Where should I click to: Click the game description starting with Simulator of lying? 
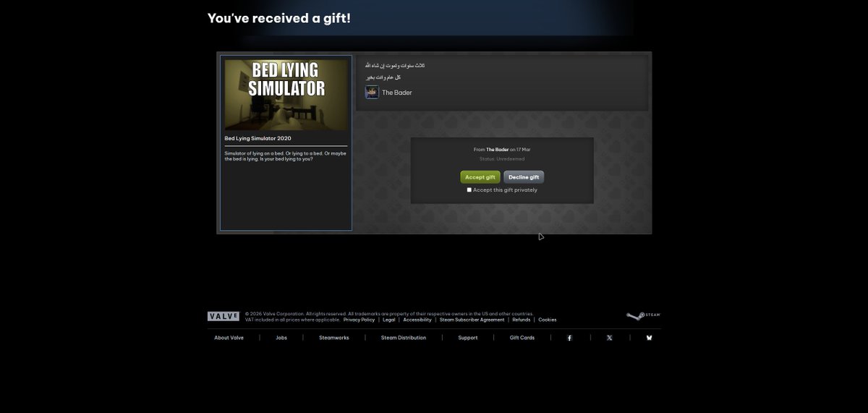tap(286, 156)
